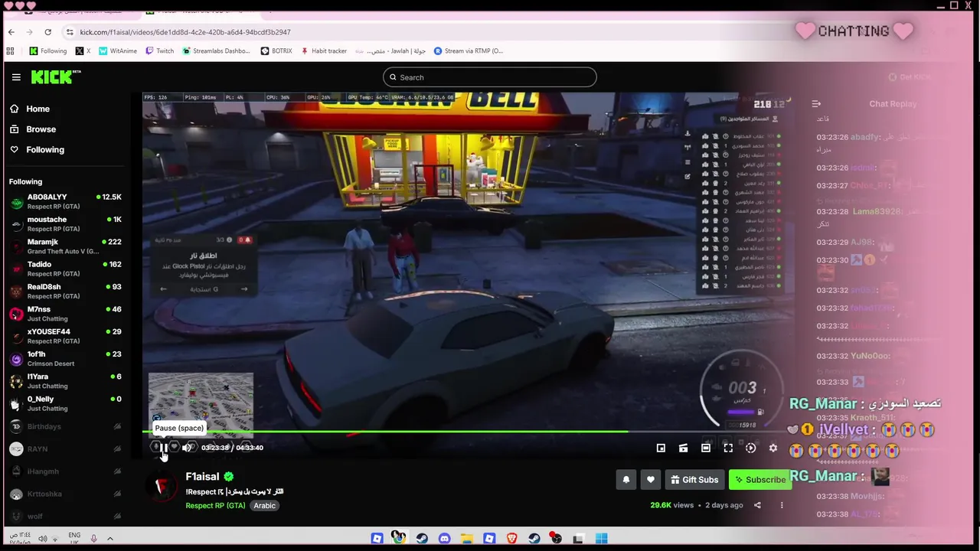This screenshot has height=551, width=980.
Task: Open the Habit tracker bookmark
Action: click(323, 51)
